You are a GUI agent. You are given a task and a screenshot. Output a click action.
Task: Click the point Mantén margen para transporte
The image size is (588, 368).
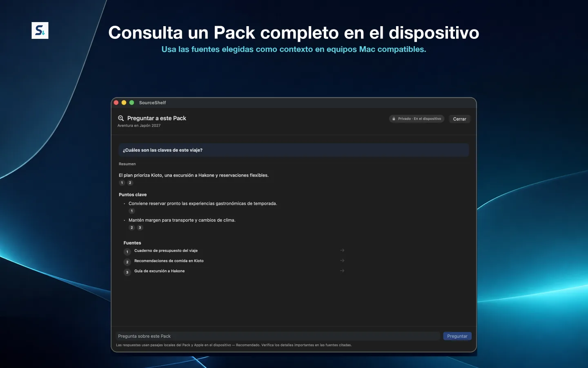point(182,220)
